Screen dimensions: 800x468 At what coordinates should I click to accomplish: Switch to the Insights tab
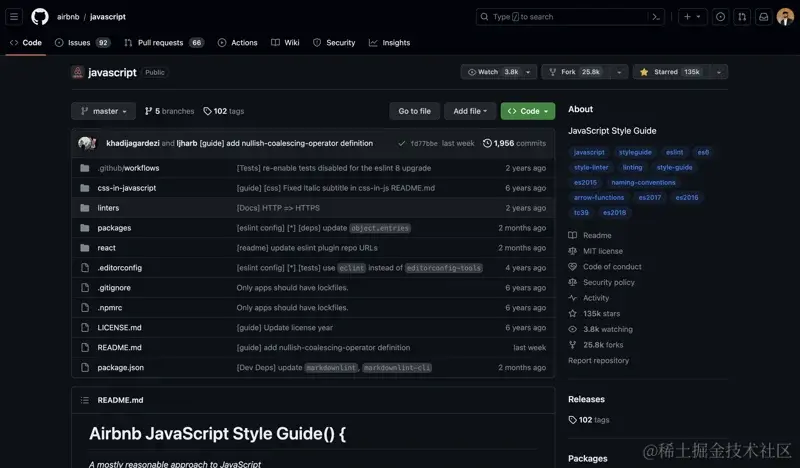(389, 43)
